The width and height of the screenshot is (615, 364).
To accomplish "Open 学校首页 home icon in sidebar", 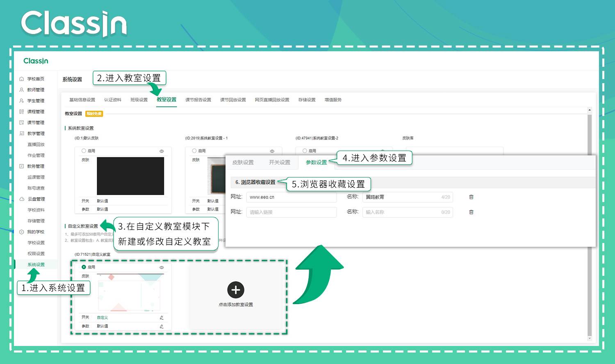I will 22,79.
